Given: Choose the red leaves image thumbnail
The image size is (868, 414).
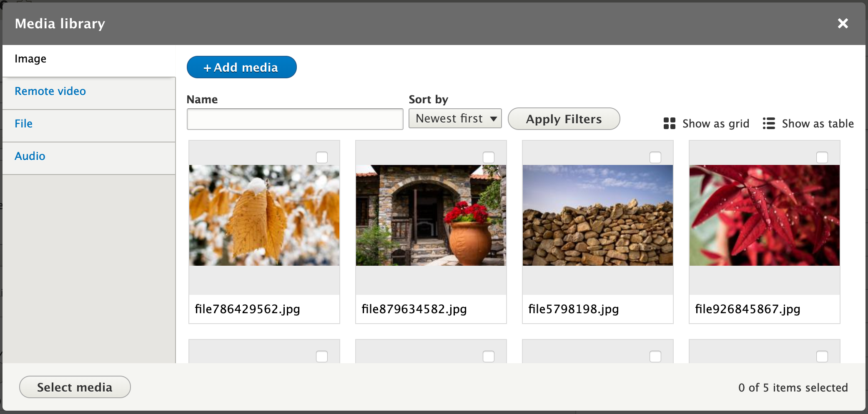Looking at the screenshot, I should click(764, 215).
